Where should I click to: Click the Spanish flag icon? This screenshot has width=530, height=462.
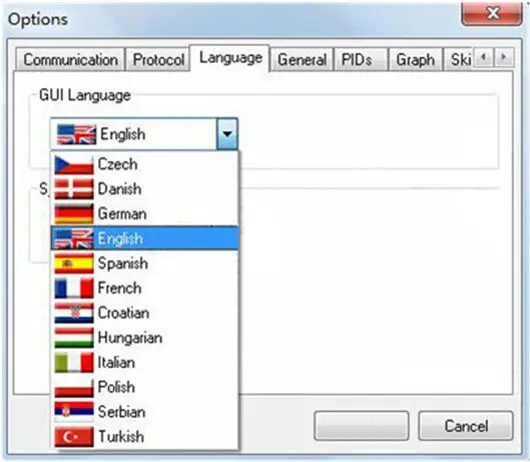point(74,263)
